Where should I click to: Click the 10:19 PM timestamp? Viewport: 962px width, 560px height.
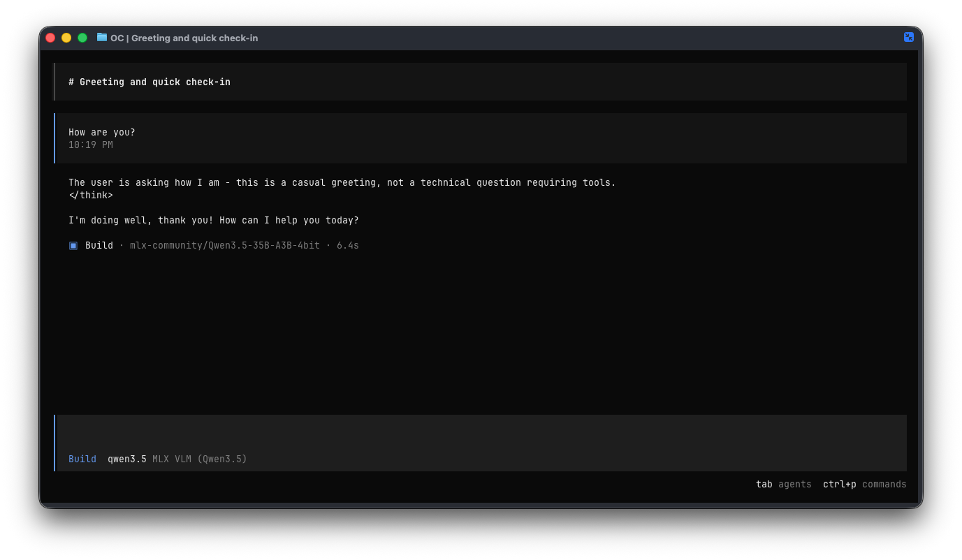click(91, 145)
